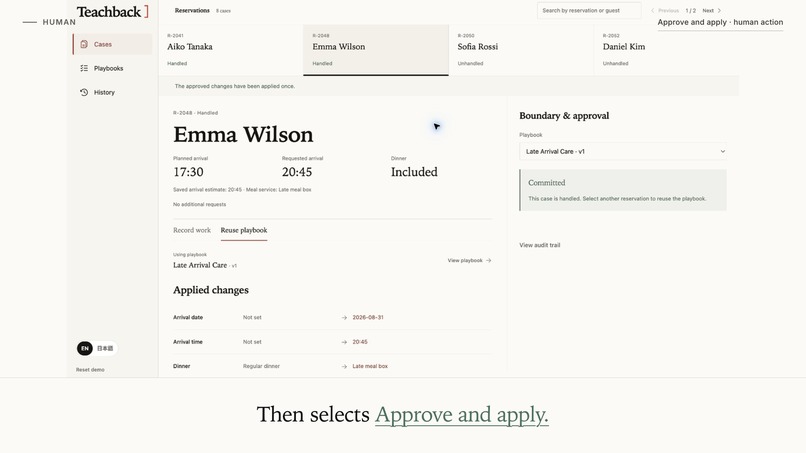
Task: Open Aiko Tanaka reservation R-2041
Action: [x=231, y=50]
